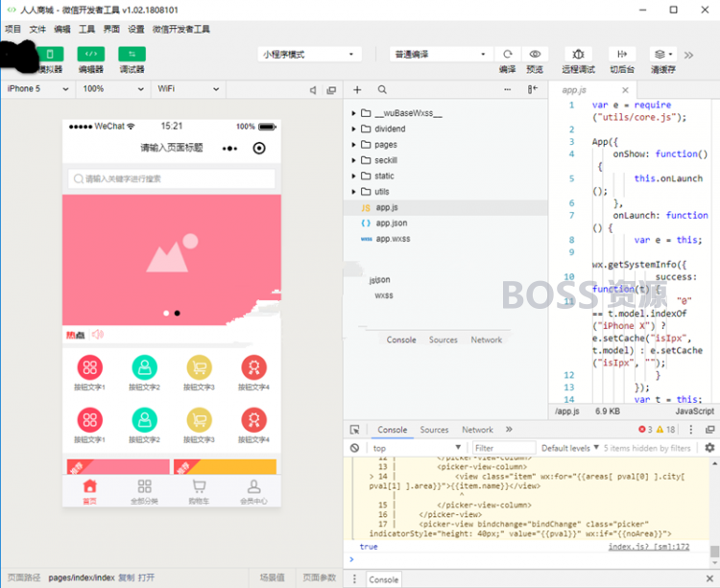Open the 项目 menu
This screenshot has height=588, width=720.
click(12, 30)
